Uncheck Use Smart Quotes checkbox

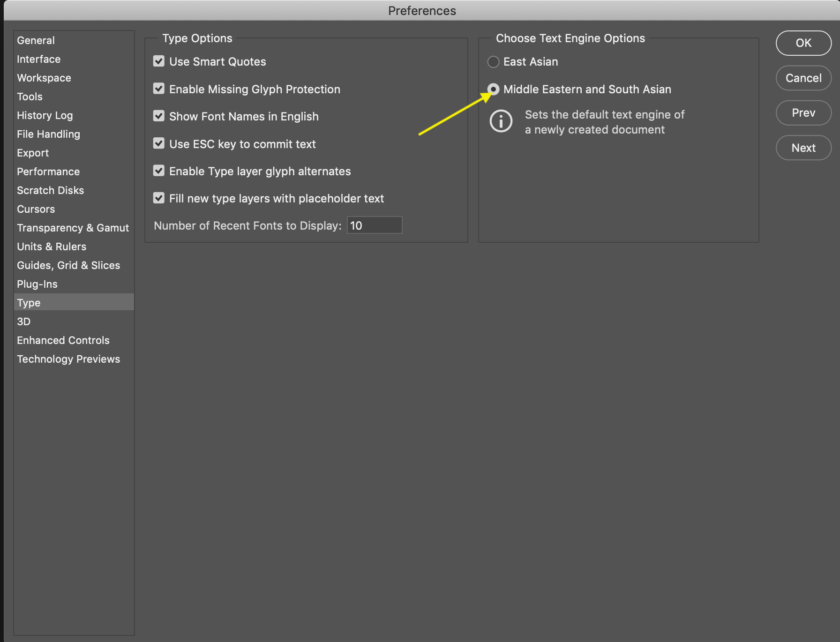click(x=159, y=61)
